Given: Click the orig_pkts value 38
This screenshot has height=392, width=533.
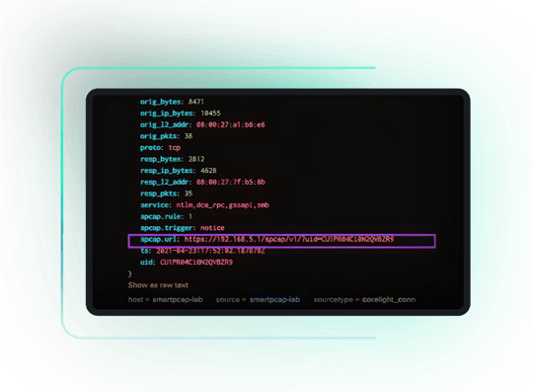Looking at the screenshot, I should click(189, 136).
